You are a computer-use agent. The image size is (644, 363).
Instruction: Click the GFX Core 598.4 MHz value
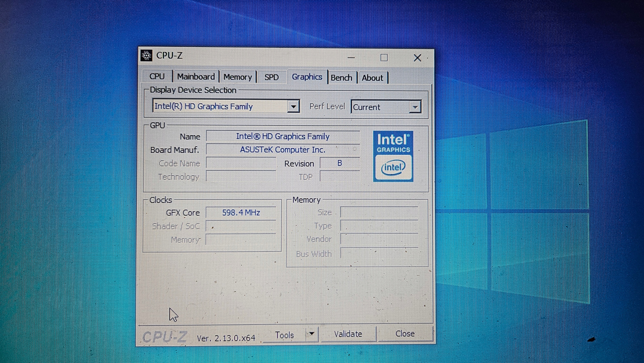(241, 213)
